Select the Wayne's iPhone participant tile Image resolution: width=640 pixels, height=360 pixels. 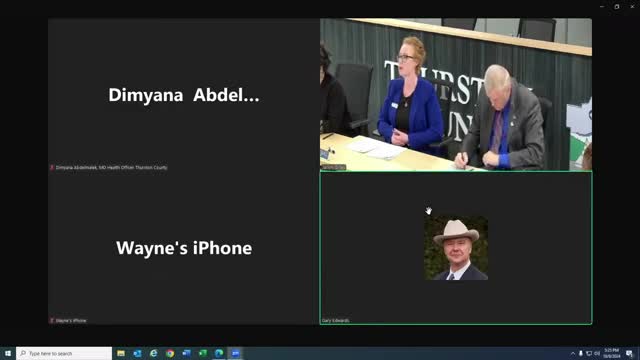tap(184, 248)
